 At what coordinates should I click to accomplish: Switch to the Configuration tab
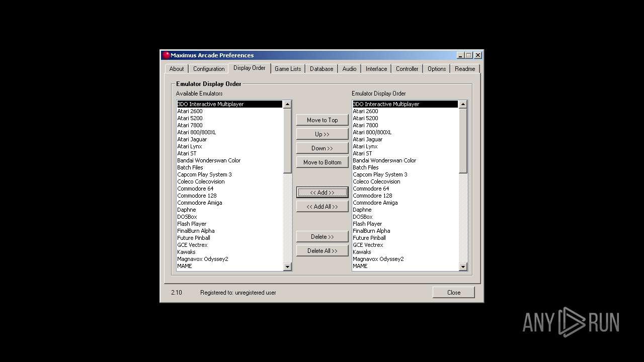click(x=209, y=69)
